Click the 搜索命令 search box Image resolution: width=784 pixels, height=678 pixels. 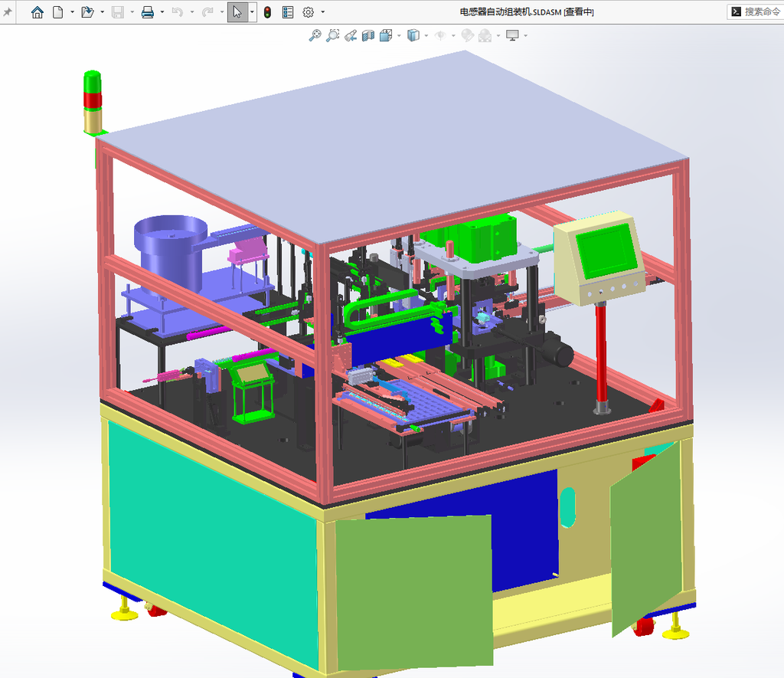coord(756,11)
